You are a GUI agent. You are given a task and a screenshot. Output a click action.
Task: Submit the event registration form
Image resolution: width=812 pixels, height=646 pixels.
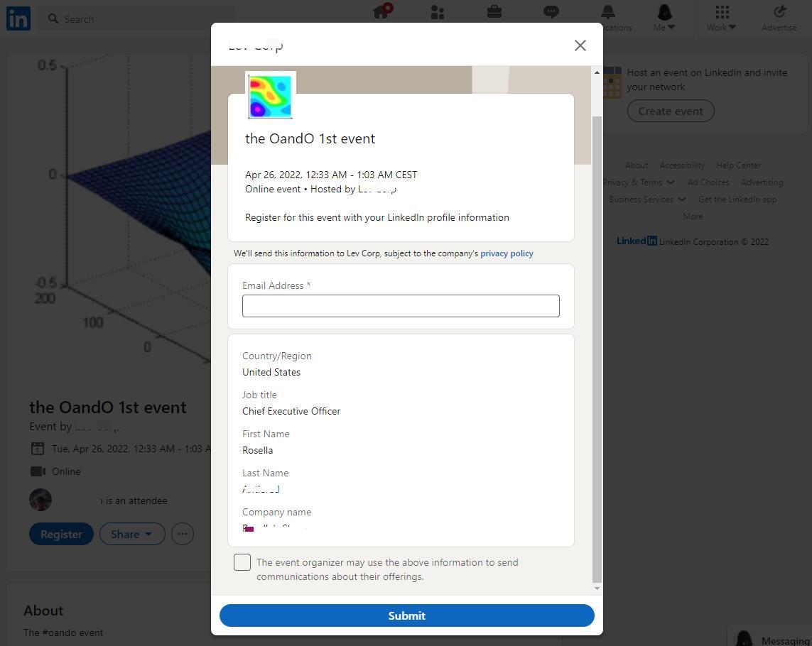tap(406, 615)
